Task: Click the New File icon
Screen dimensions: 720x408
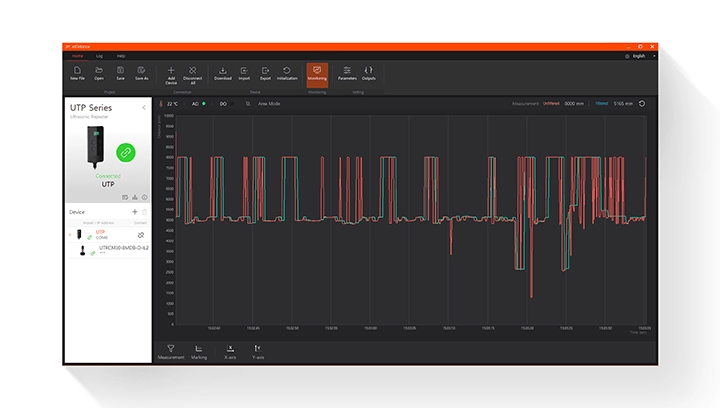Action: (77, 71)
